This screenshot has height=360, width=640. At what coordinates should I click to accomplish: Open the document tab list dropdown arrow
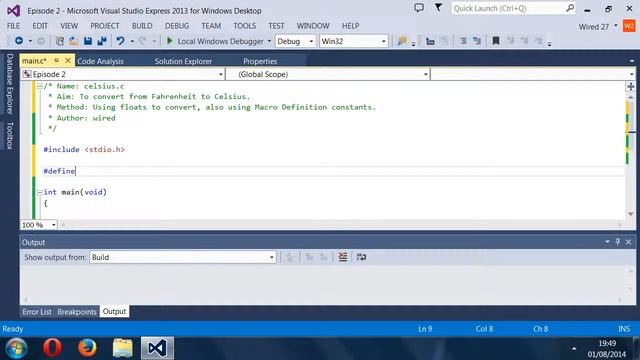631,61
